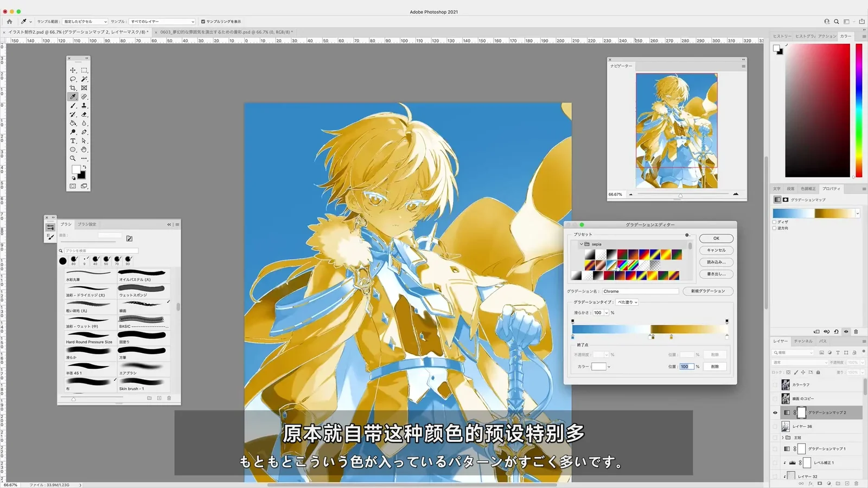
Task: Swap foreground and background colors
Action: pos(84,167)
